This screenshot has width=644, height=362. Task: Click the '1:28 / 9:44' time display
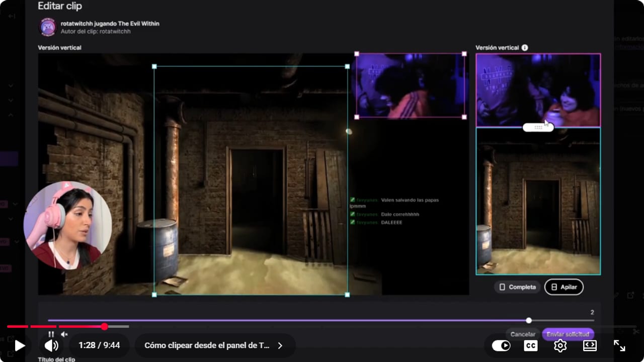[99, 345]
